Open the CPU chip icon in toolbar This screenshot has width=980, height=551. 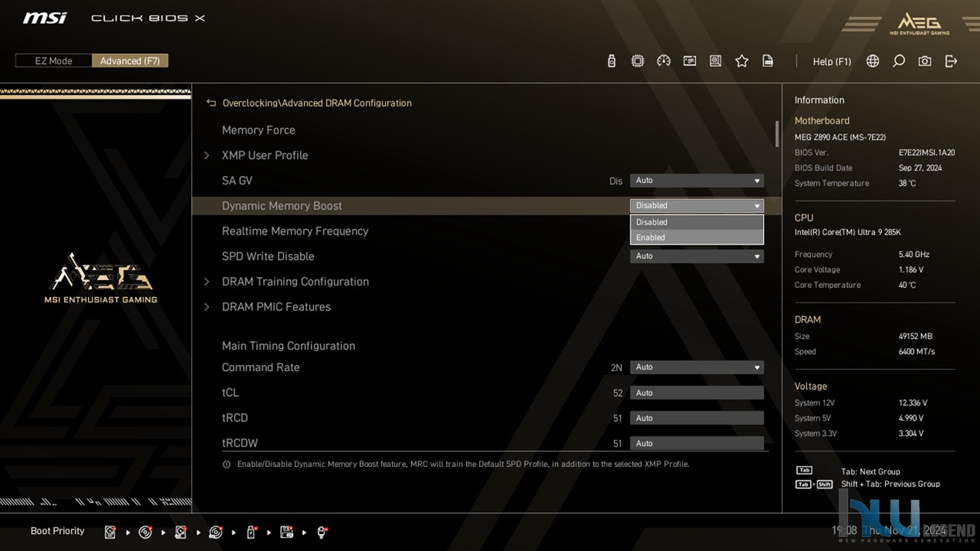637,61
